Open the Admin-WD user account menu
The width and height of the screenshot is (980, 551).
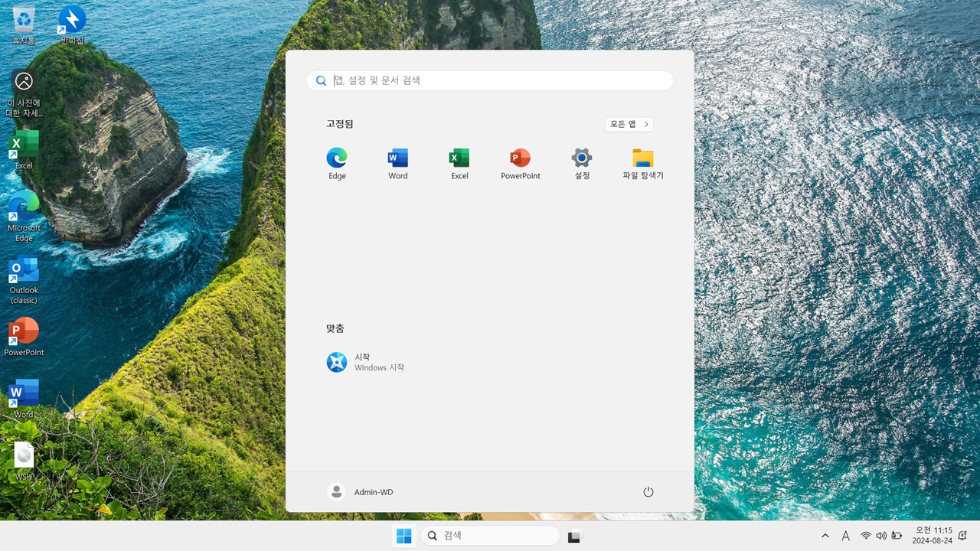(x=361, y=492)
